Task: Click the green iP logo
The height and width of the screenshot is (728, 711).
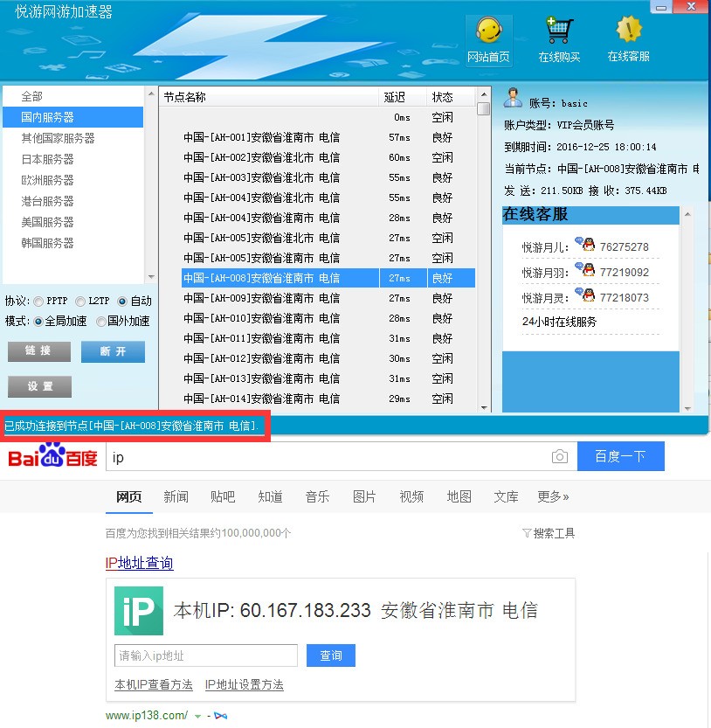Action: tap(139, 611)
